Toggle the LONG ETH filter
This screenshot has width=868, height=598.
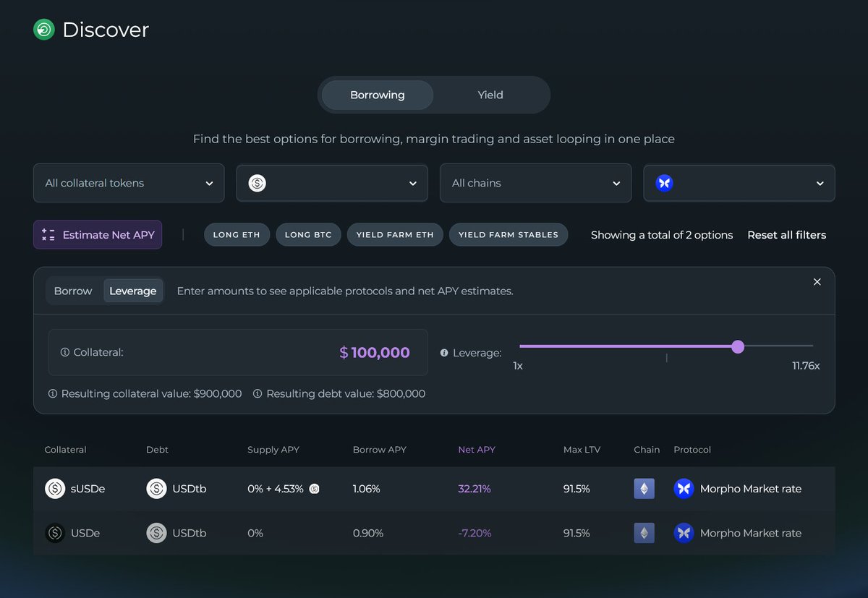coord(237,234)
